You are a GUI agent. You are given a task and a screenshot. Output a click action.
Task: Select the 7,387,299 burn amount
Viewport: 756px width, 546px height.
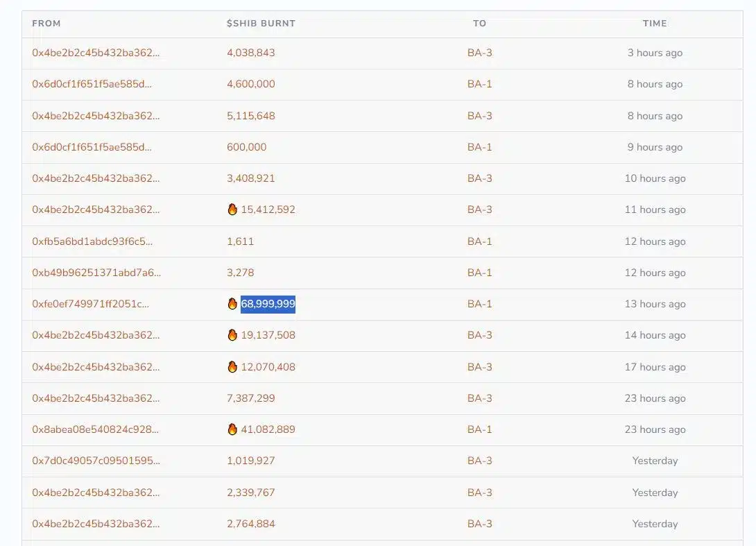pos(250,398)
